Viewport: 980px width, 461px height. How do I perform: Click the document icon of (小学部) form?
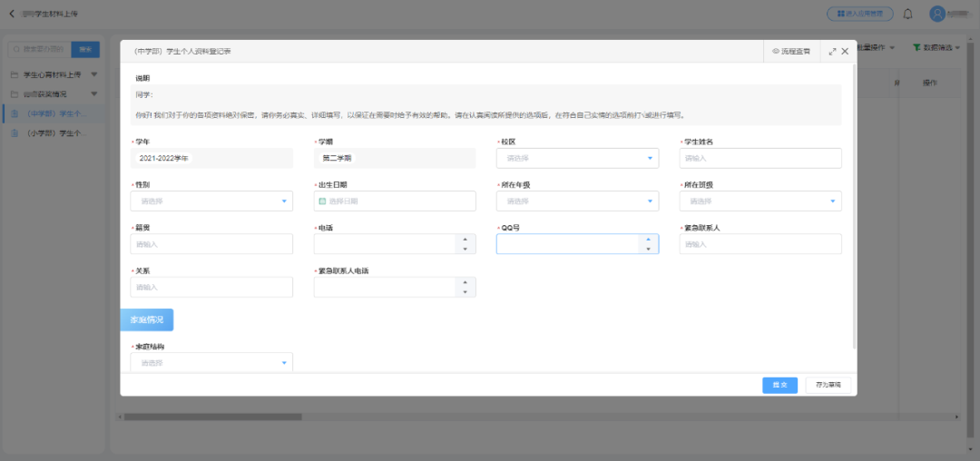(15, 133)
